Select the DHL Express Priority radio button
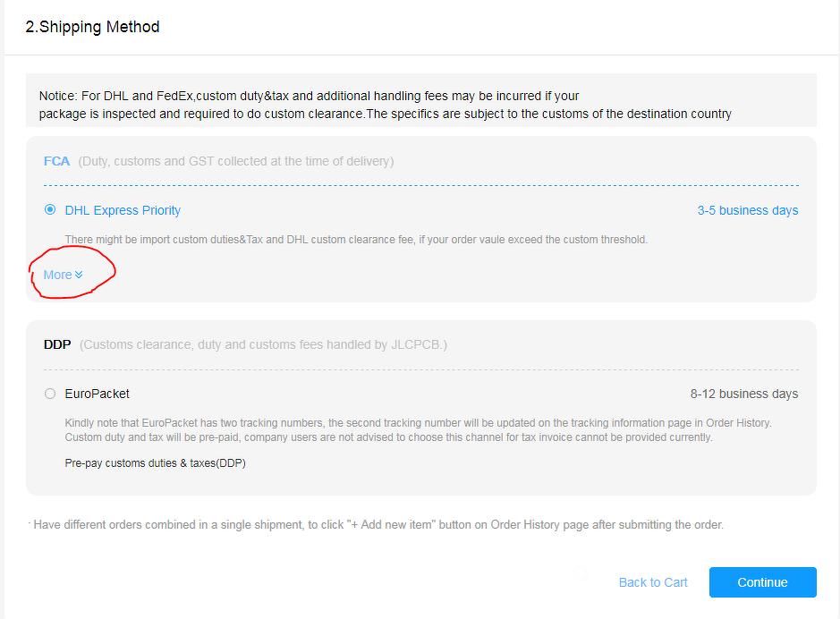Viewport: 840px width, 619px height. click(50, 210)
